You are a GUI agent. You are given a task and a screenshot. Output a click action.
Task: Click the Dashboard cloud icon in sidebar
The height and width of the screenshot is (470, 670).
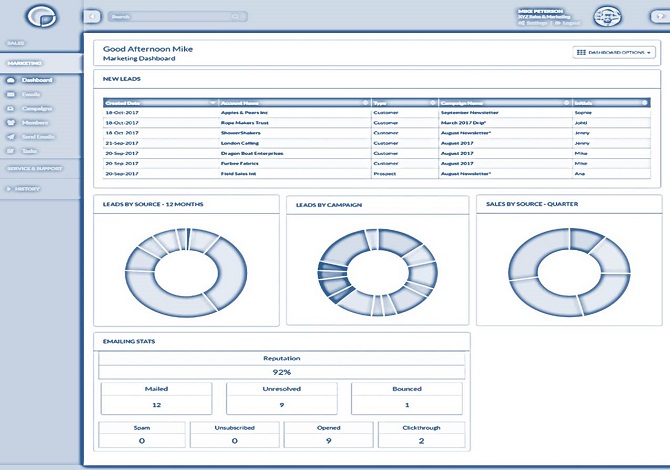tap(11, 79)
